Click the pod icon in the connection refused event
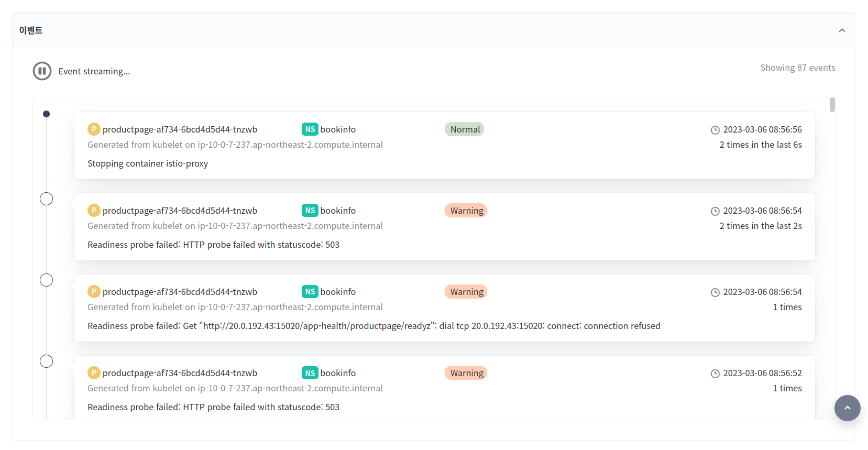 coord(94,291)
